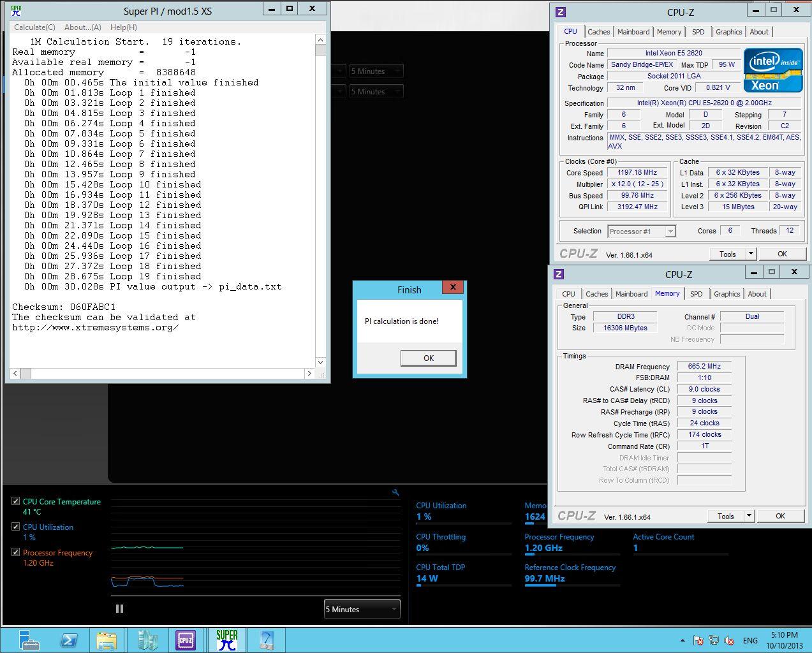
Task: Open Help(H) menu in Super PI
Action: click(x=124, y=27)
